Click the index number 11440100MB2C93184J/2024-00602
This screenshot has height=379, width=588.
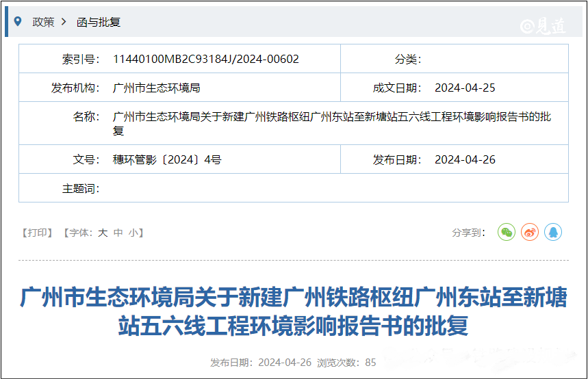tap(205, 59)
